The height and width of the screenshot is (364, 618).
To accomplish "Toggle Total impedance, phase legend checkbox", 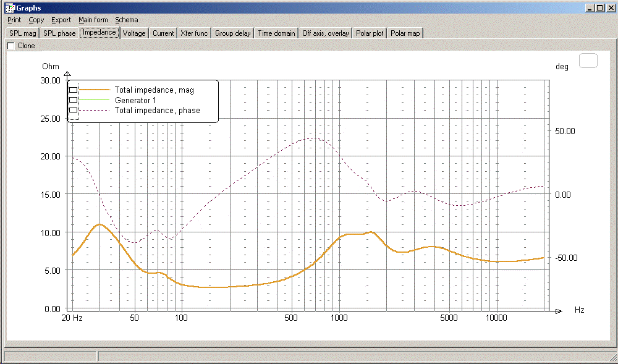I will tap(74, 110).
